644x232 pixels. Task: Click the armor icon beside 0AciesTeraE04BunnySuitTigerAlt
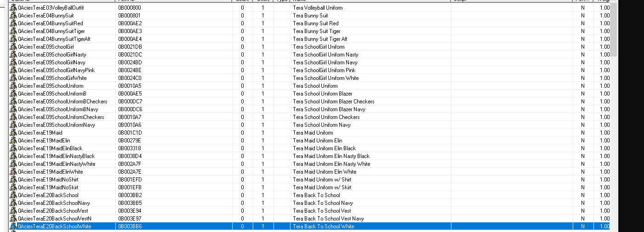pyautogui.click(x=13, y=39)
